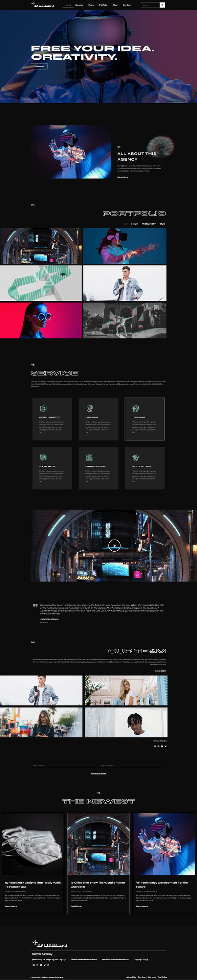Open the woman with glasses team photo
The image size is (197, 980).
point(41,723)
